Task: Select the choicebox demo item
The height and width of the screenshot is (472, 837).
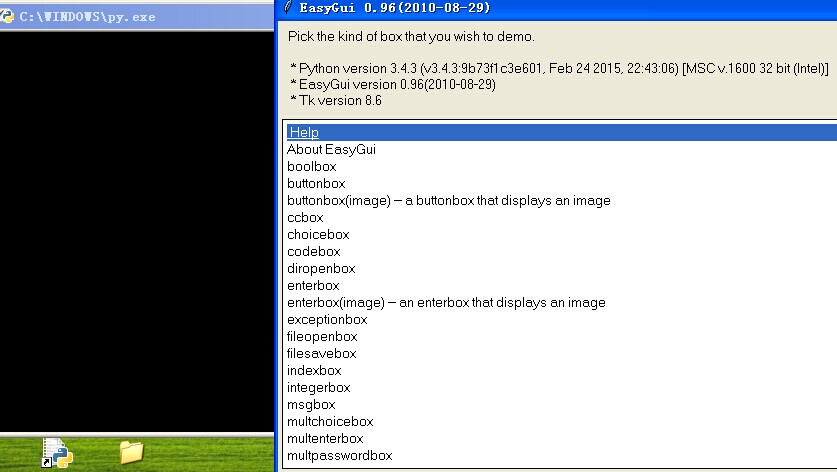Action: (318, 234)
